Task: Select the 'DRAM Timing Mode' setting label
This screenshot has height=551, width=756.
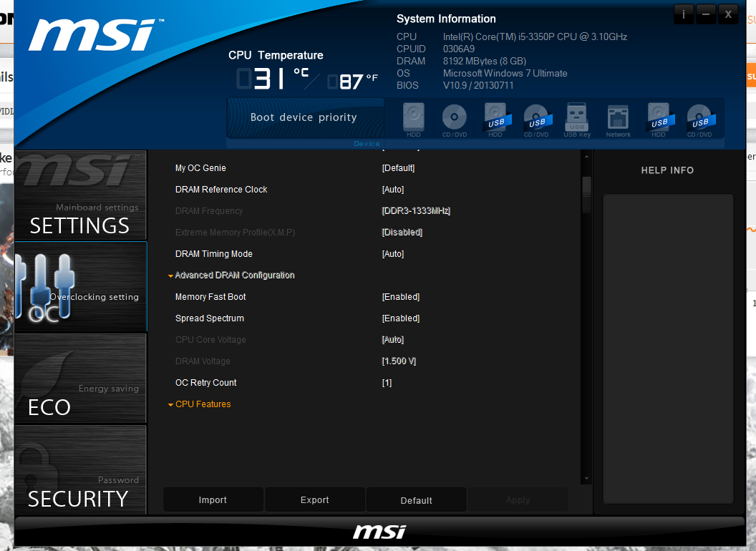Action: [x=213, y=253]
